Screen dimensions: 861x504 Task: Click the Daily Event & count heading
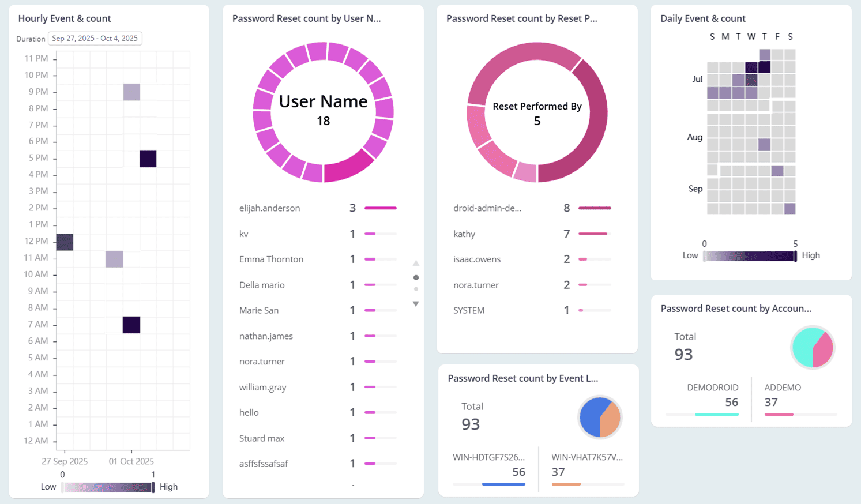coord(702,18)
